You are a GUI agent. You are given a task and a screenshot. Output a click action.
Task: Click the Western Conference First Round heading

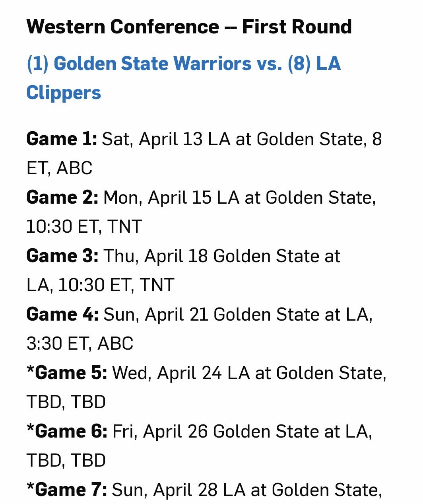coord(189,27)
